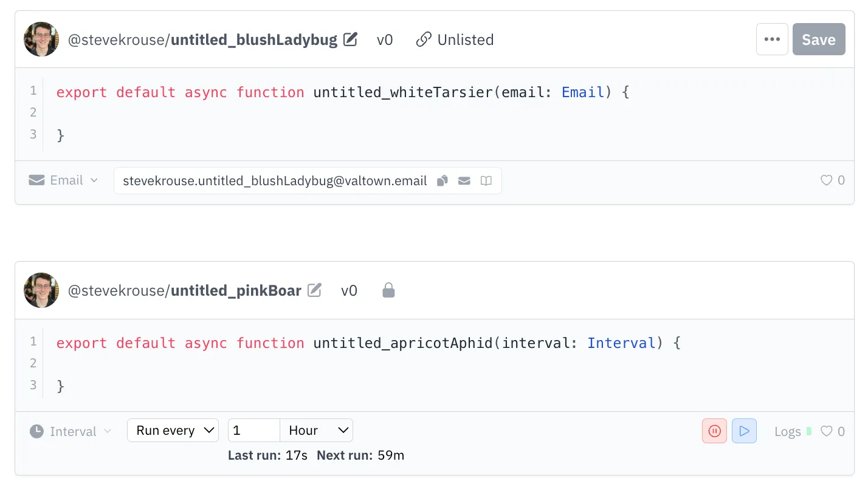This screenshot has width=868, height=487.
Task: Pause the interval schedule
Action: 714,431
